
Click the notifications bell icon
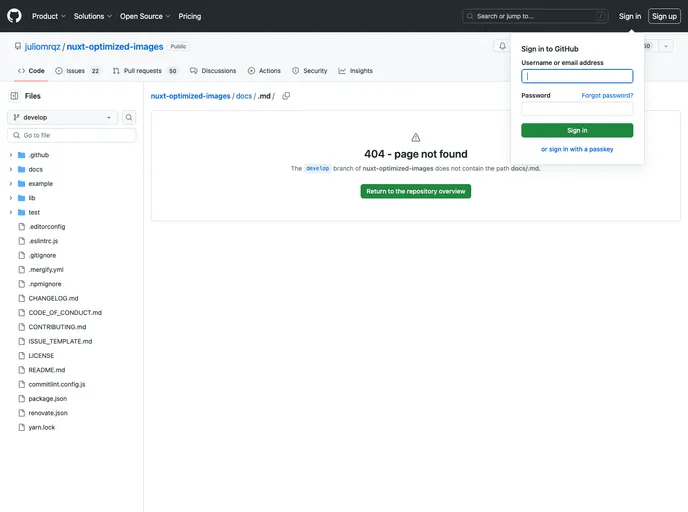(x=502, y=46)
